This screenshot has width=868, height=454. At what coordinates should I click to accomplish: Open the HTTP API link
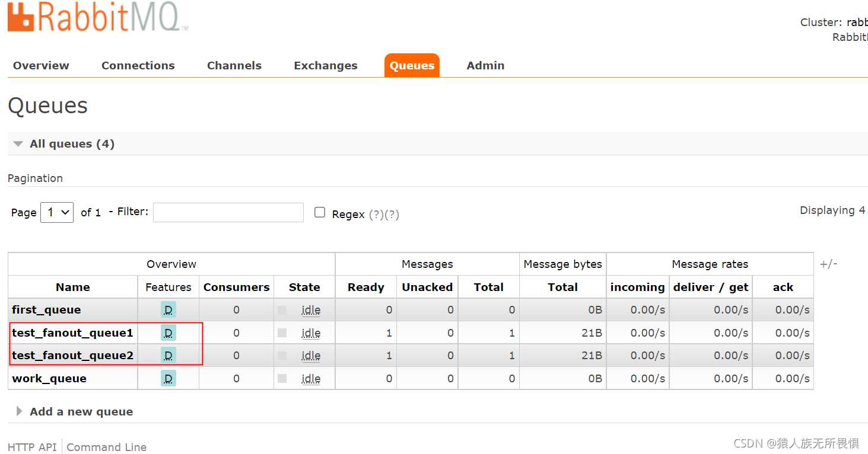click(x=32, y=447)
